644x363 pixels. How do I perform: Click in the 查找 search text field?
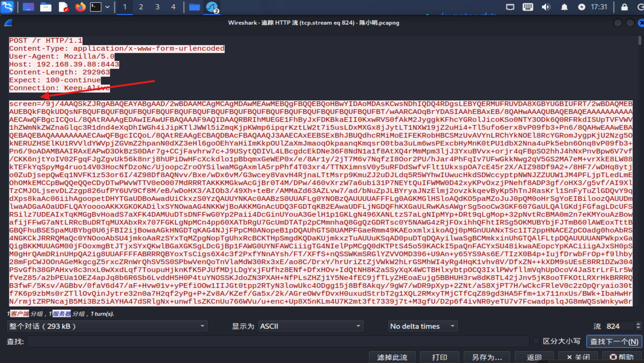click(278, 341)
